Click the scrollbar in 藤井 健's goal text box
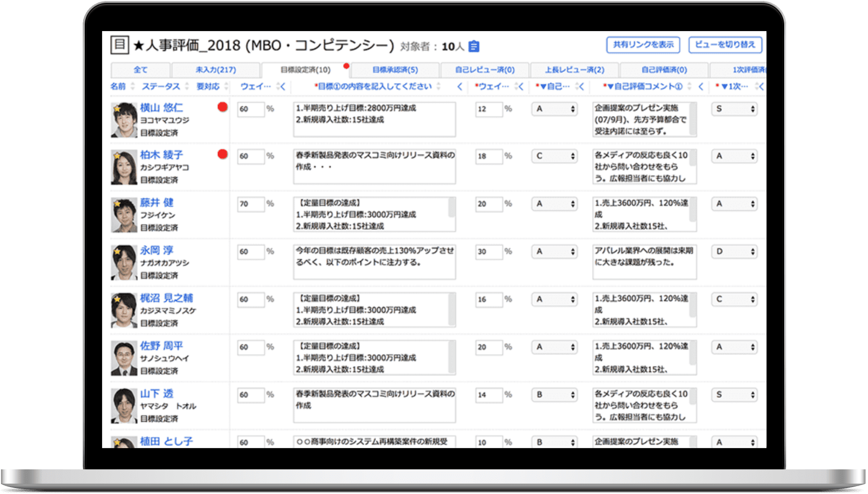The height and width of the screenshot is (494, 868). click(x=451, y=208)
